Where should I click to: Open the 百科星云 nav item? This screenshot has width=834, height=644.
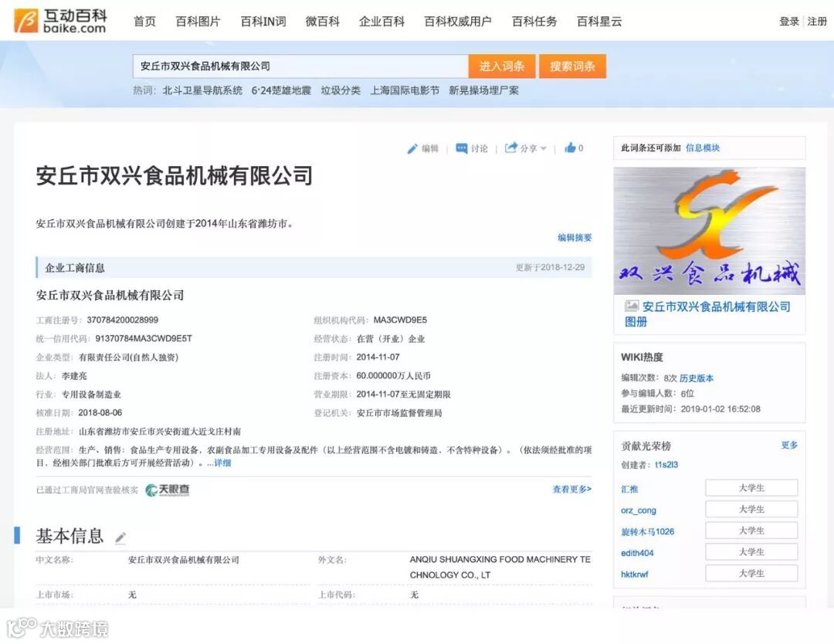(599, 22)
